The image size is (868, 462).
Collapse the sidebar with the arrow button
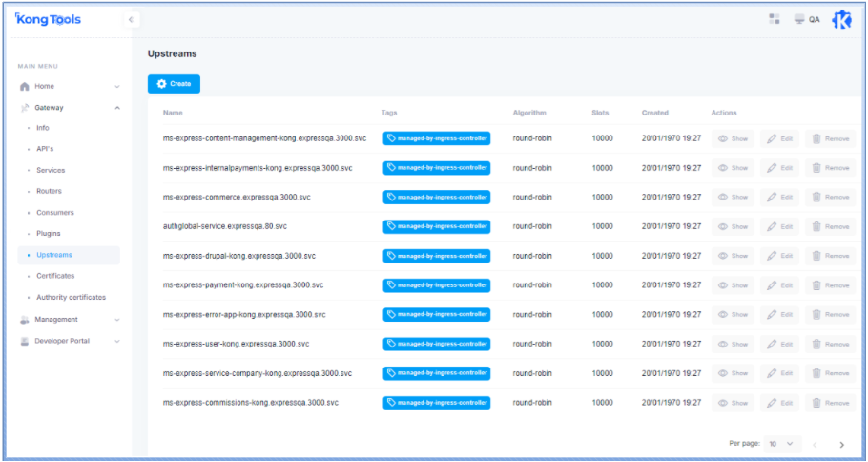[132, 19]
